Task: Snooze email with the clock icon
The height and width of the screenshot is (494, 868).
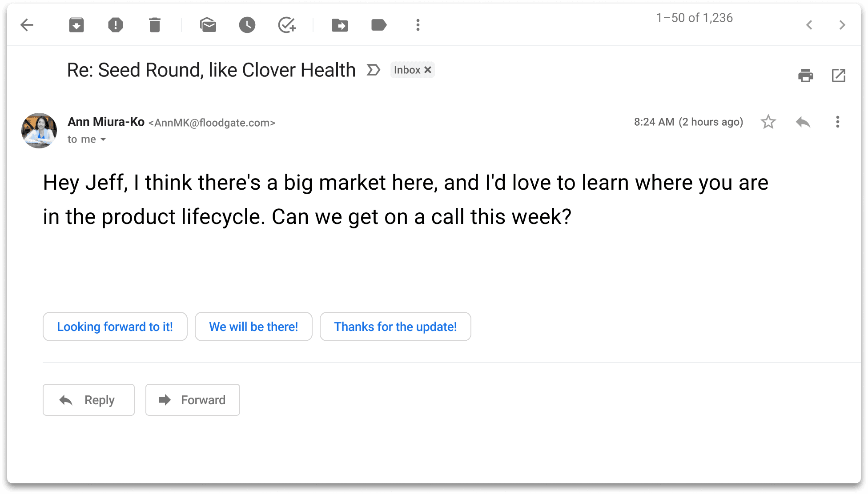Action: [247, 25]
